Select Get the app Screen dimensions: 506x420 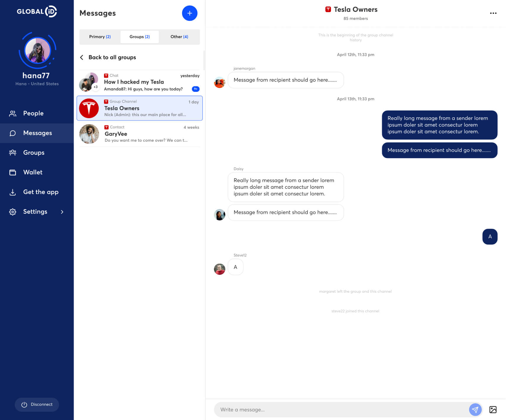click(x=37, y=192)
